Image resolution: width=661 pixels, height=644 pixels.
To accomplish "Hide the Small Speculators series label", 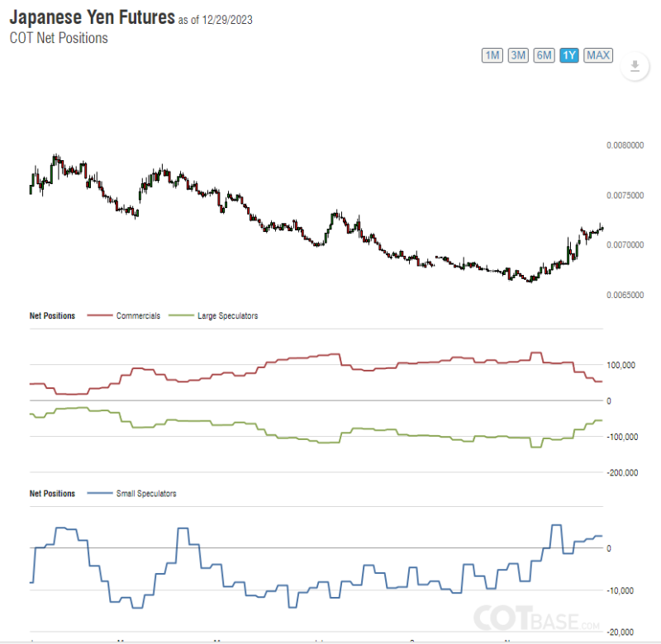I will click(146, 494).
